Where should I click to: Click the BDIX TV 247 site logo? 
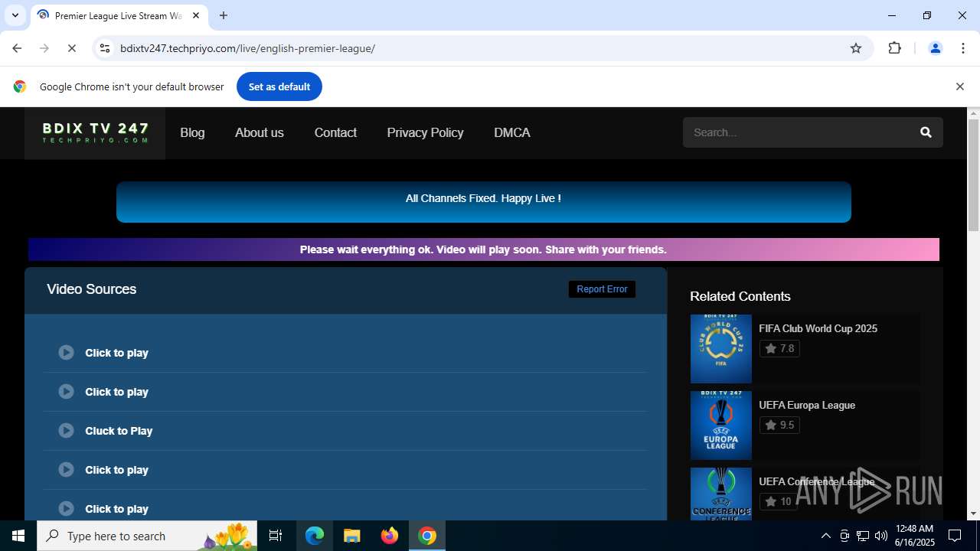pos(95,133)
